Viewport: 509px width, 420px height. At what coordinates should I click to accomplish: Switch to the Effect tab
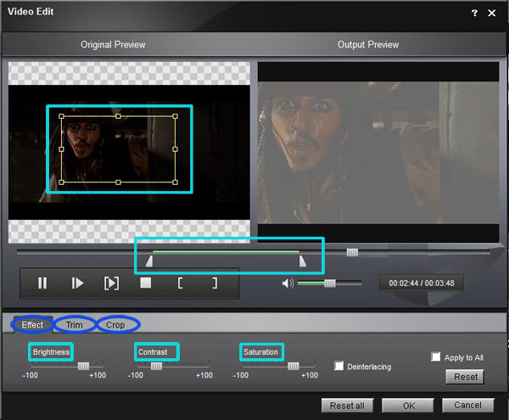(x=32, y=325)
